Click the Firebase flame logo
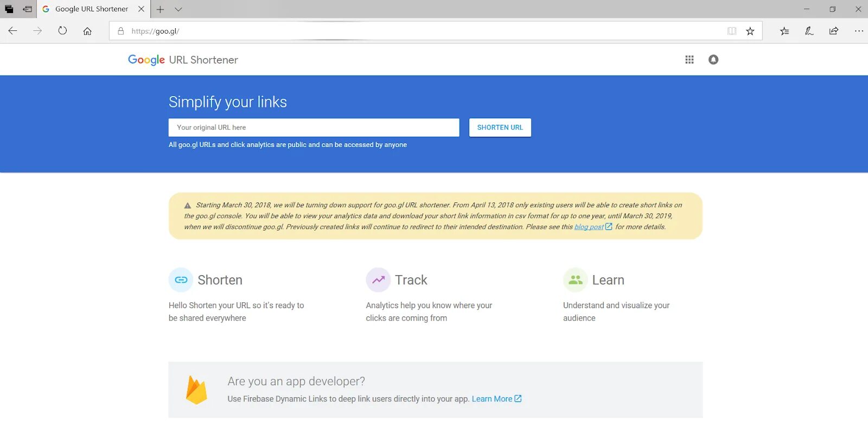The height and width of the screenshot is (433, 868). pyautogui.click(x=196, y=390)
